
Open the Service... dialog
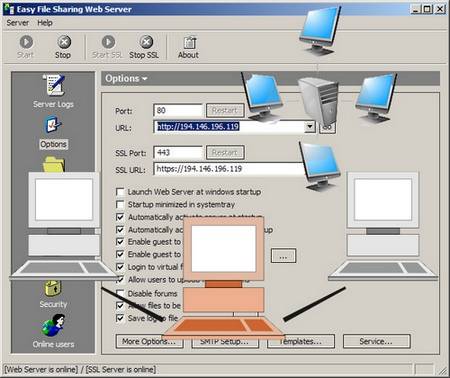377,341
